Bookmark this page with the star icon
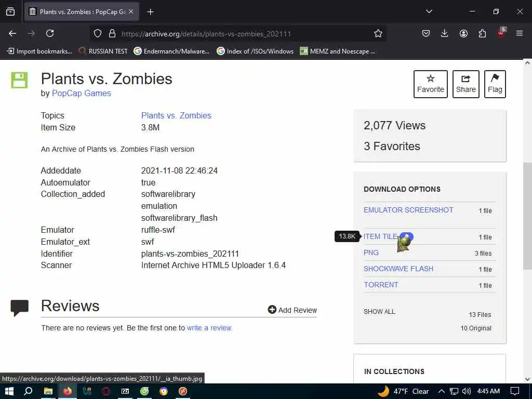Screen dimensions: 532x399 [378, 33]
